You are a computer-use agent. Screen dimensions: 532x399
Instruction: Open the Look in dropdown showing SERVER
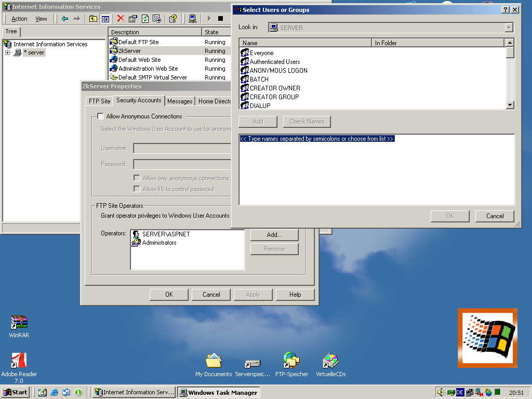point(509,28)
